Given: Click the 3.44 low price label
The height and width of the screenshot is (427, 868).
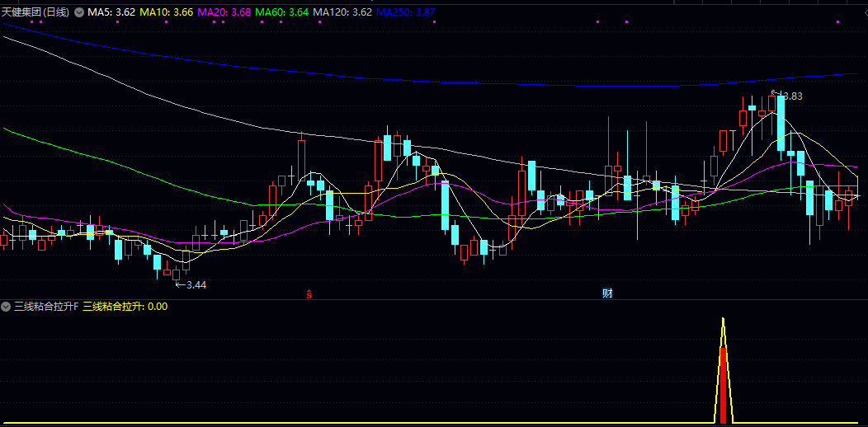Looking at the screenshot, I should [x=195, y=284].
